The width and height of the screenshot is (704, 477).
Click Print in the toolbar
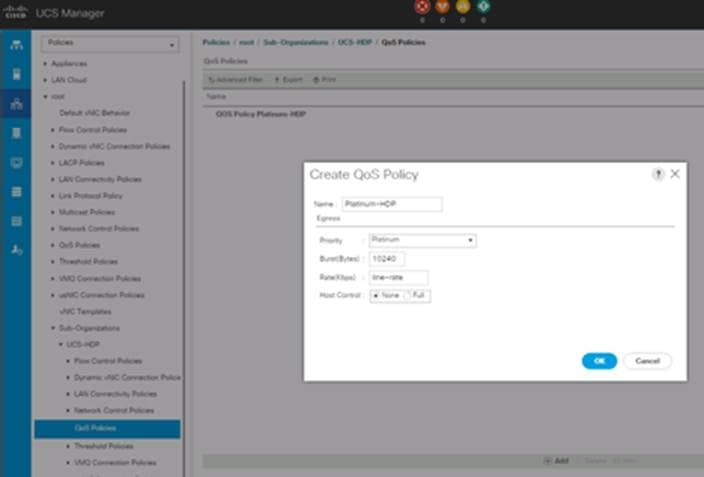tap(324, 80)
